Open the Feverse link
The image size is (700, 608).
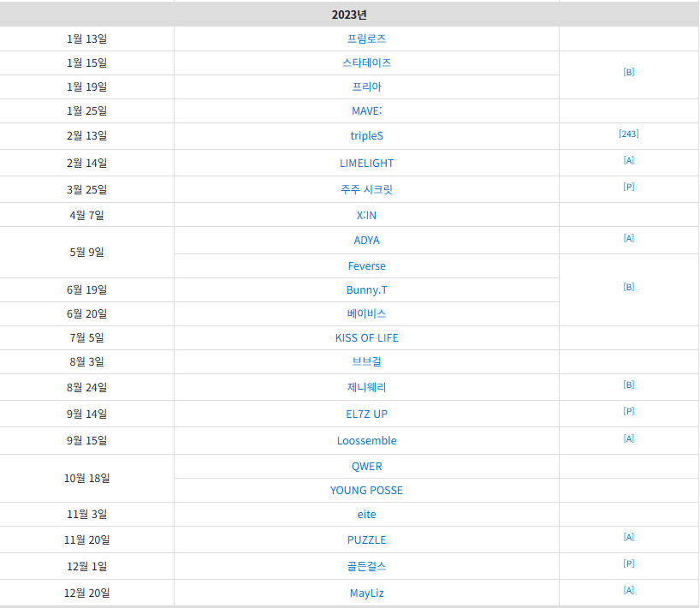point(366,265)
